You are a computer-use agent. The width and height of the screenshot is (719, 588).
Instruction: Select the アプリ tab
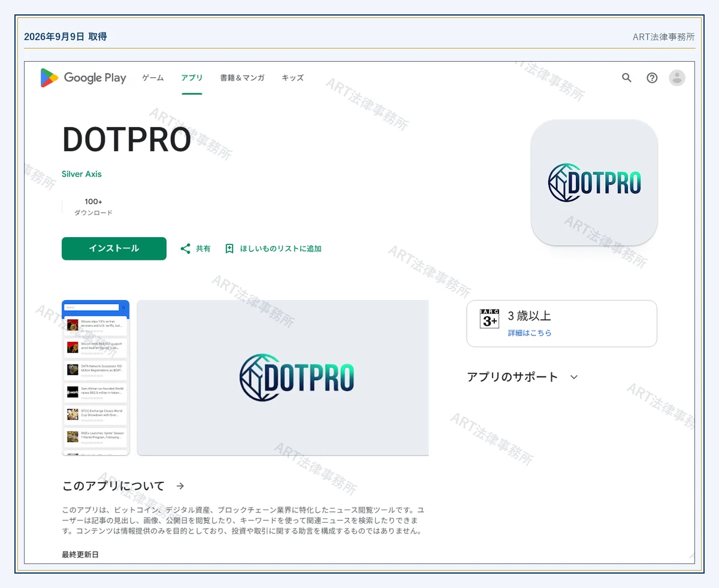(192, 78)
